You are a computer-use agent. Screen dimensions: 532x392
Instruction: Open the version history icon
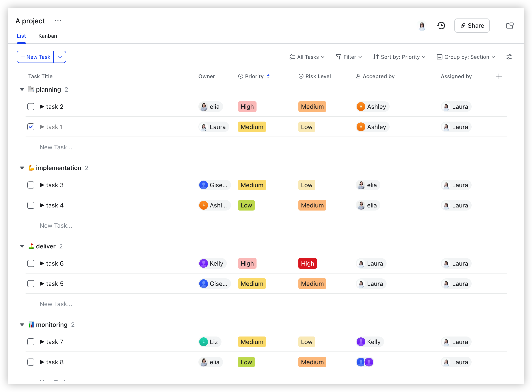pos(441,25)
